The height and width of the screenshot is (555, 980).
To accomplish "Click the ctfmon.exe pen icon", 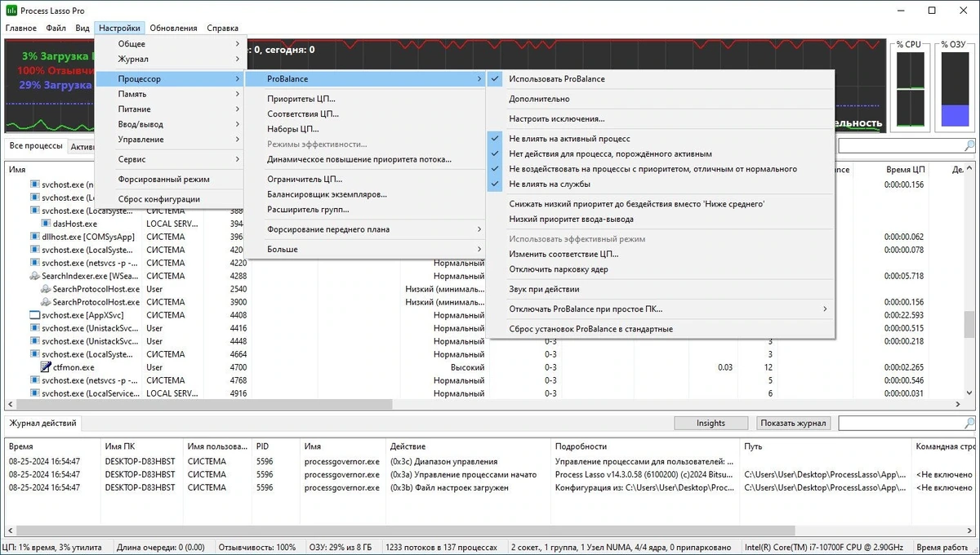I will point(47,367).
